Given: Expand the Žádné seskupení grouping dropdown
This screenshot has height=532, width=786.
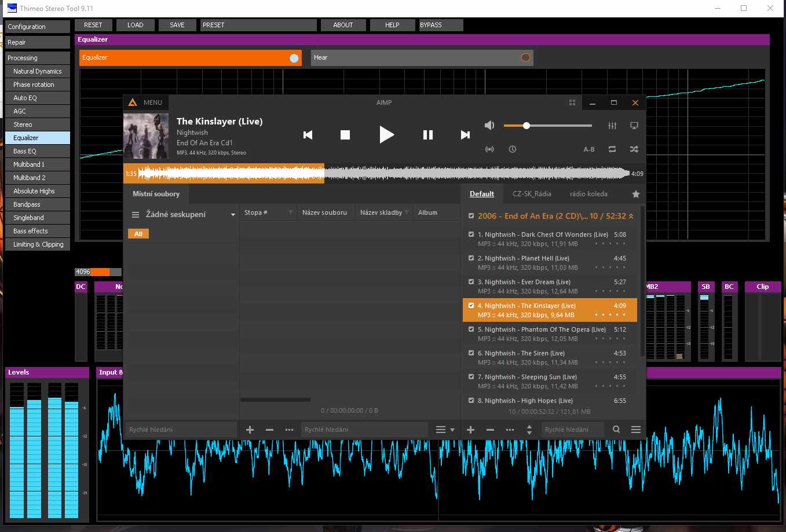Looking at the screenshot, I should pyautogui.click(x=233, y=215).
